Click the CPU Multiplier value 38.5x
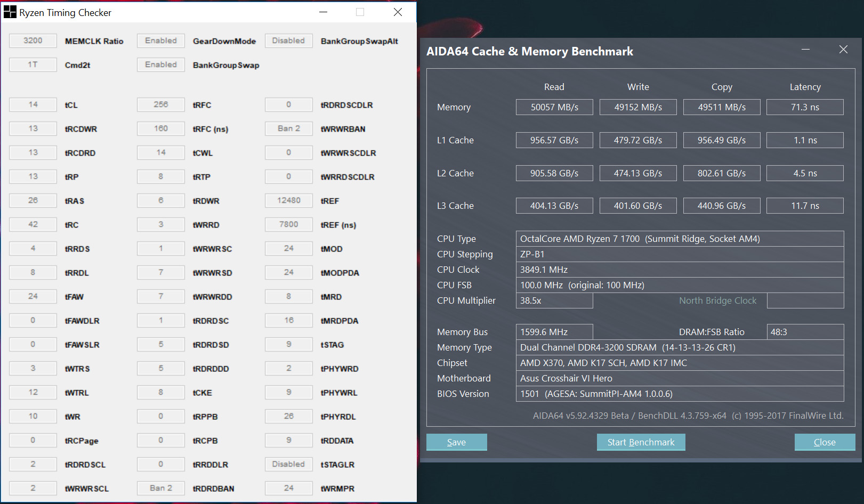The height and width of the screenshot is (504, 864). [x=554, y=300]
